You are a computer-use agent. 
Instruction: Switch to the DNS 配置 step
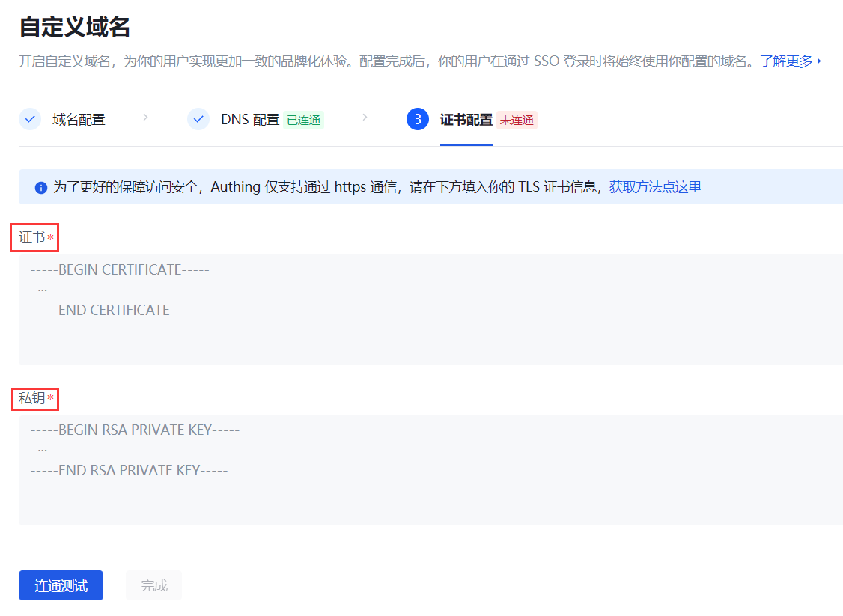pos(249,120)
